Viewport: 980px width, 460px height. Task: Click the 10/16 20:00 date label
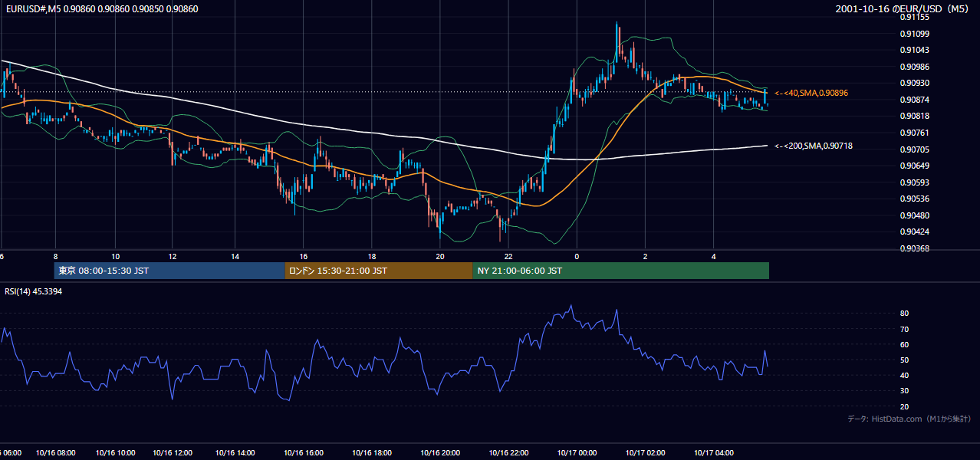click(440, 452)
